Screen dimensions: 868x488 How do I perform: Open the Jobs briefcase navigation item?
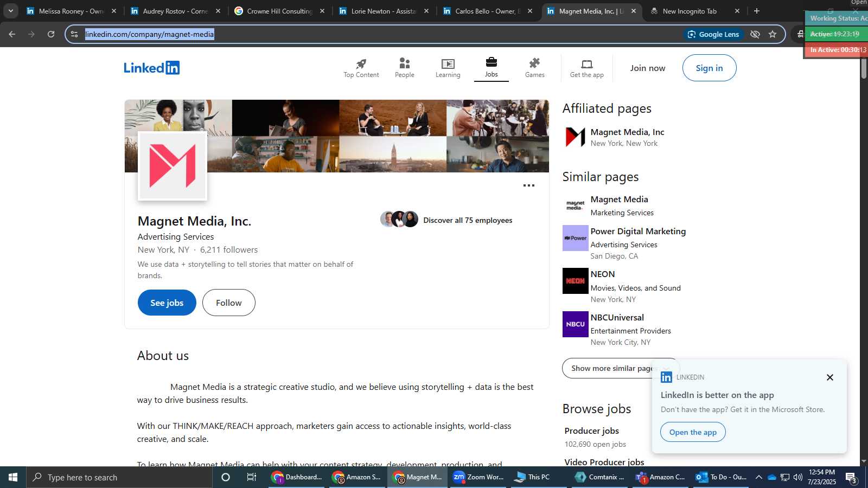491,68
